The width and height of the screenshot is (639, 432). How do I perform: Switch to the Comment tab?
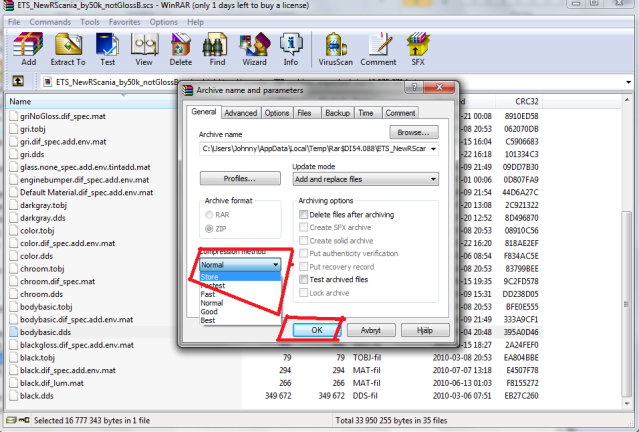click(400, 113)
